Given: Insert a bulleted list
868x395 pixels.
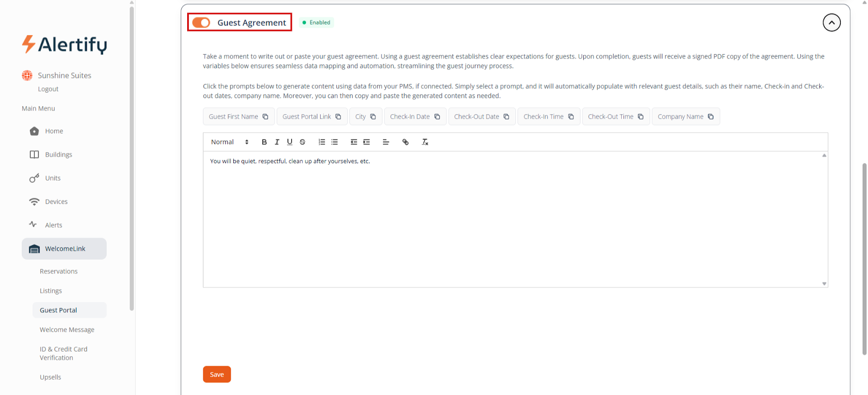Looking at the screenshot, I should (335, 142).
